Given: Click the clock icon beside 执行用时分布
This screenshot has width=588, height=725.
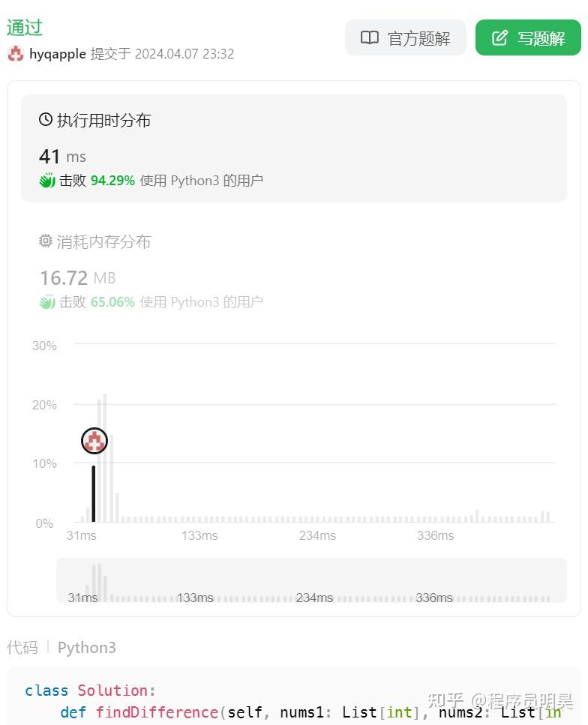Looking at the screenshot, I should tap(44, 119).
